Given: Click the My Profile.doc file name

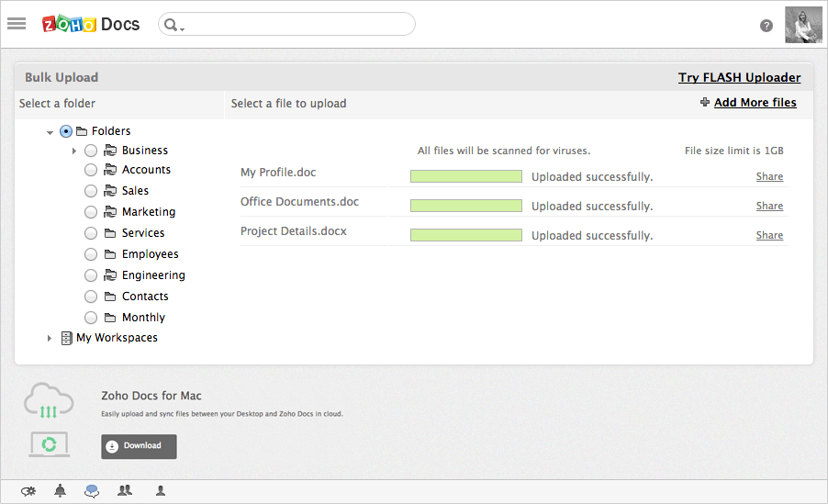Looking at the screenshot, I should point(278,173).
